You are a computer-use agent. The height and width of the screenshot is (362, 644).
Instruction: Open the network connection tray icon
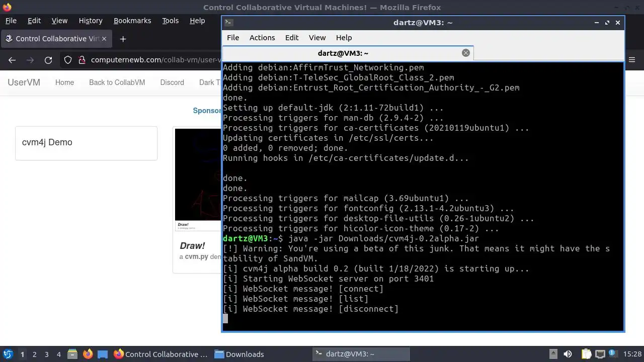[x=600, y=354]
